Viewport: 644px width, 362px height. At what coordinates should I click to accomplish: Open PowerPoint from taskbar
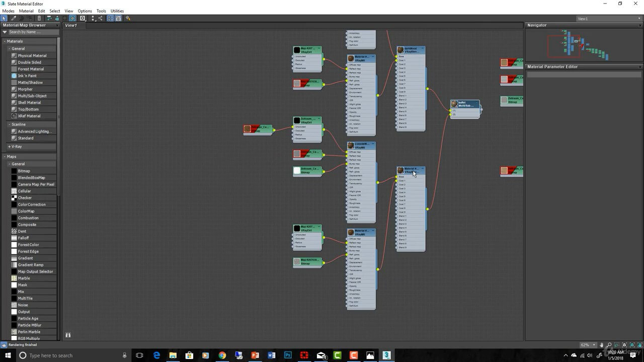tap(255, 355)
